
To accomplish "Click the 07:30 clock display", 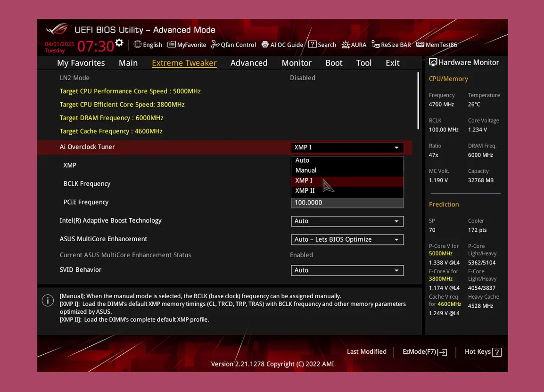I will pyautogui.click(x=96, y=46).
